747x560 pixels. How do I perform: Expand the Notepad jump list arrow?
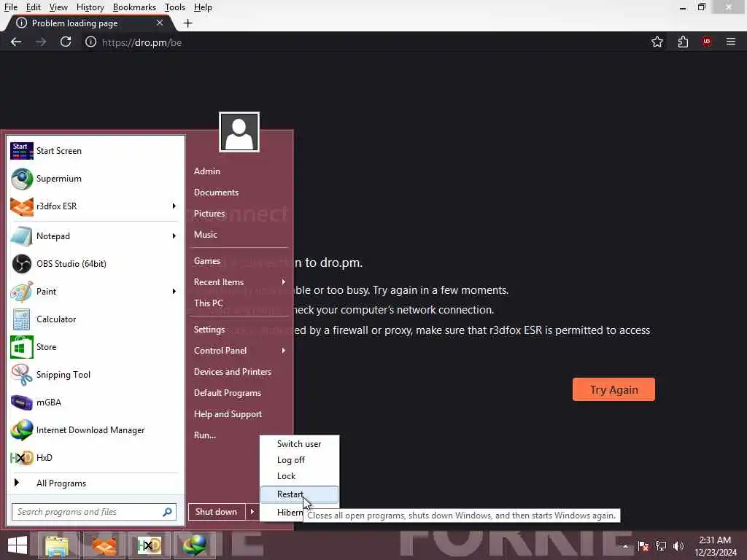coord(174,236)
